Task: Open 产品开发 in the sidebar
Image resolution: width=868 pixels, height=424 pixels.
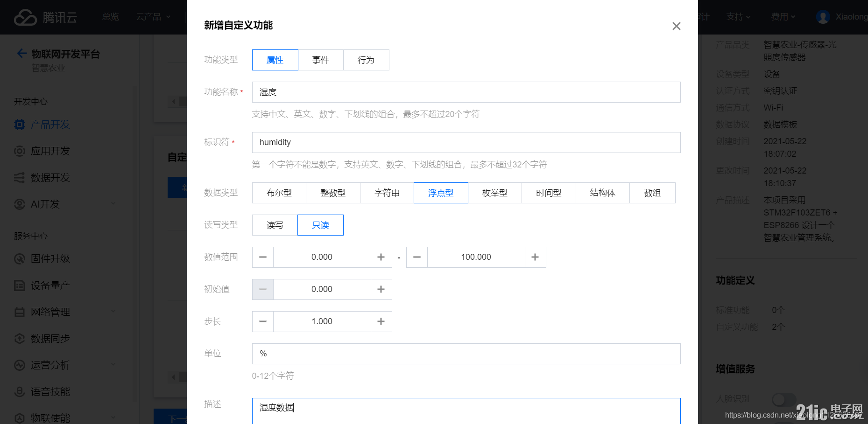Action: click(50, 125)
